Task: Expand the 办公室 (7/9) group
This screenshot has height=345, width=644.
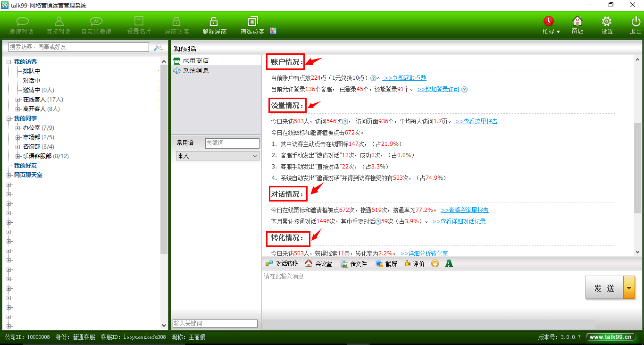Action: pyautogui.click(x=18, y=128)
